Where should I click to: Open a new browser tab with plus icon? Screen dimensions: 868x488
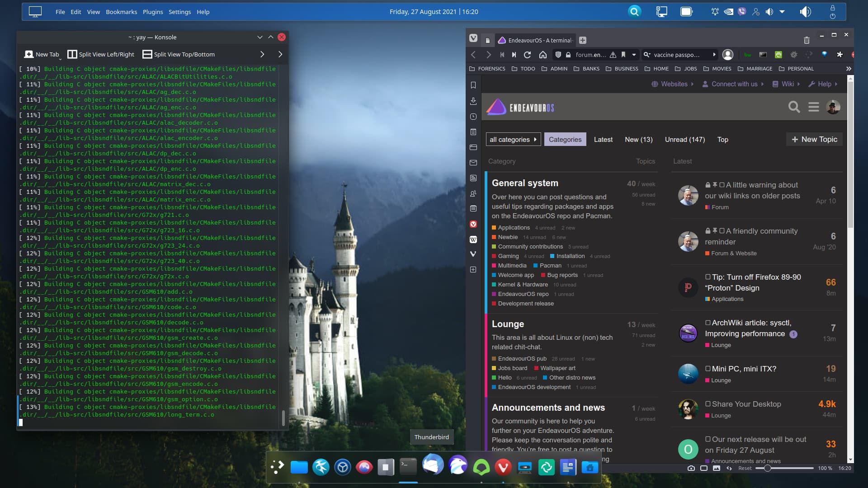583,40
